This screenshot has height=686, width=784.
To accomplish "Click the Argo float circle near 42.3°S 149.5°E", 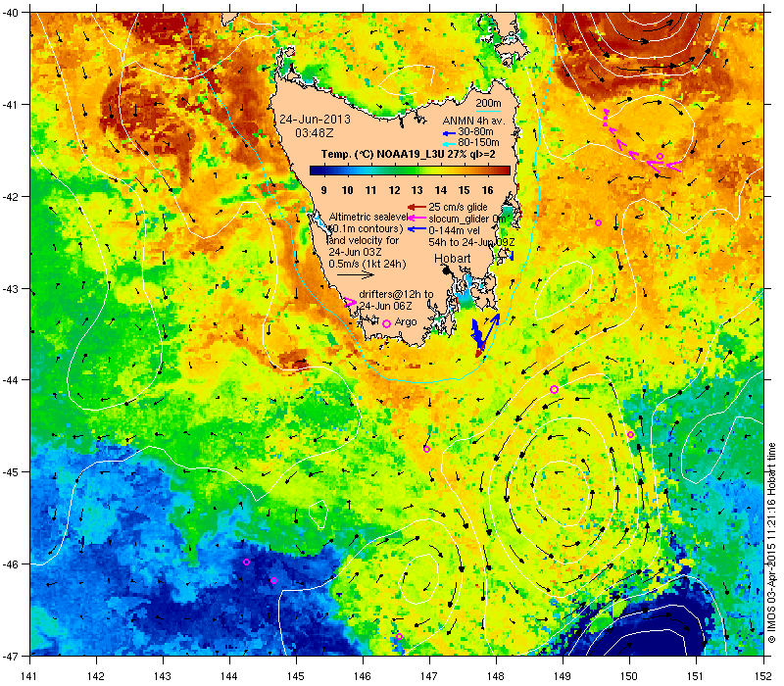I will (598, 223).
